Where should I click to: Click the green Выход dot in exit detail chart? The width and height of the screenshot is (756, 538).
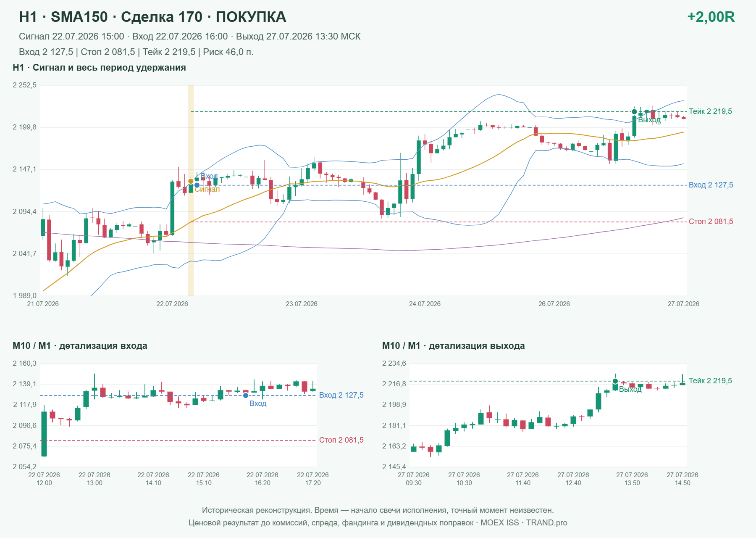point(615,381)
